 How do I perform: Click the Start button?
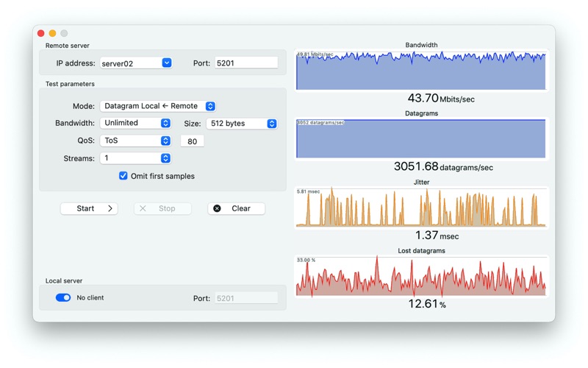89,208
